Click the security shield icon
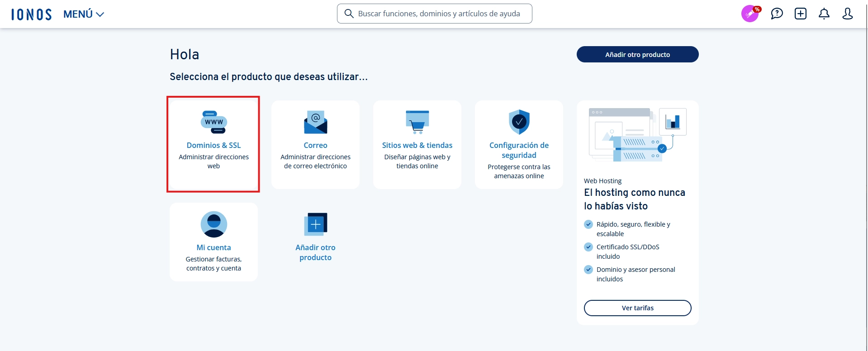 point(519,122)
